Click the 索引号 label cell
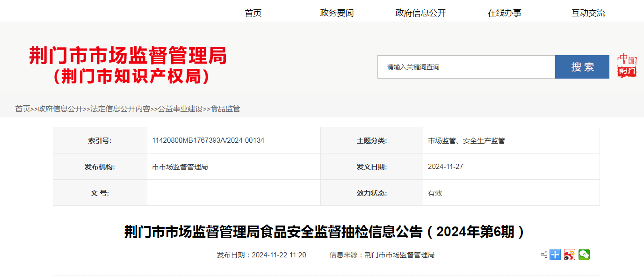 (100, 140)
